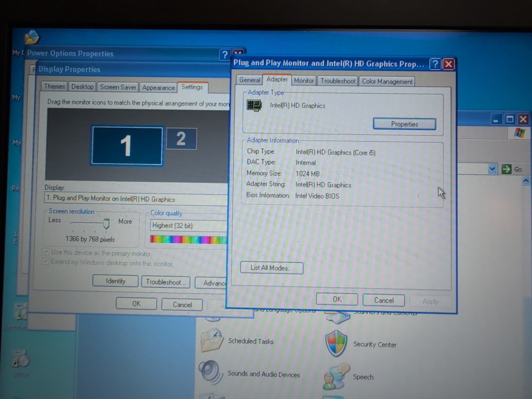Open the Troubleshoot tab in graphics properties
The image size is (532, 399).
338,81
